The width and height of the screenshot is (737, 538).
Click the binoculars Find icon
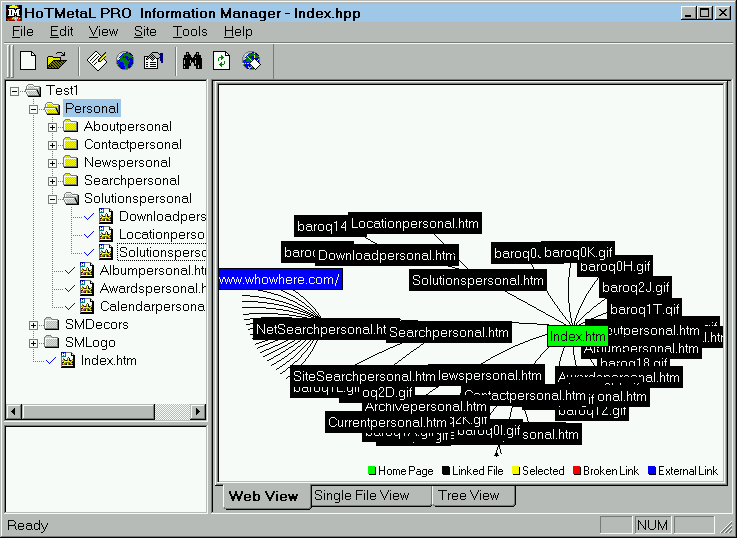pos(193,61)
